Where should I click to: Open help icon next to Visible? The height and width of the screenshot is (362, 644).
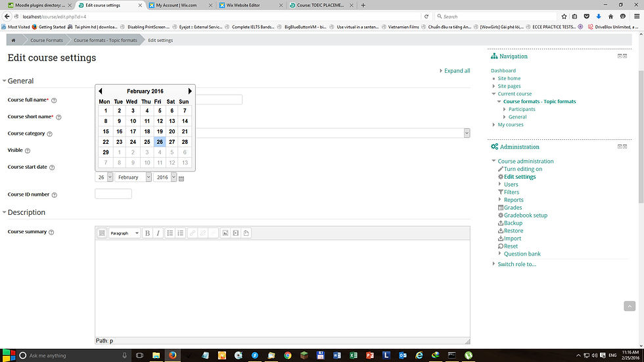(28, 150)
